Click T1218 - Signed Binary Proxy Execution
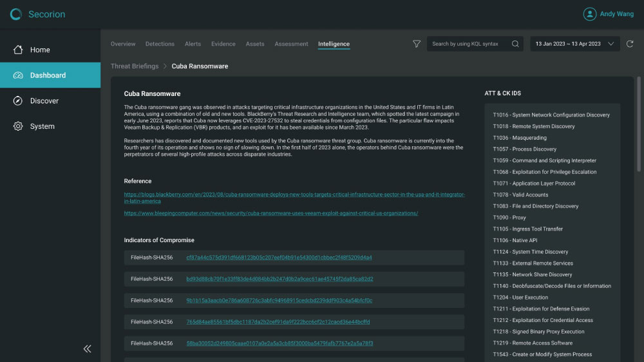This screenshot has height=362, width=644. [x=538, y=332]
